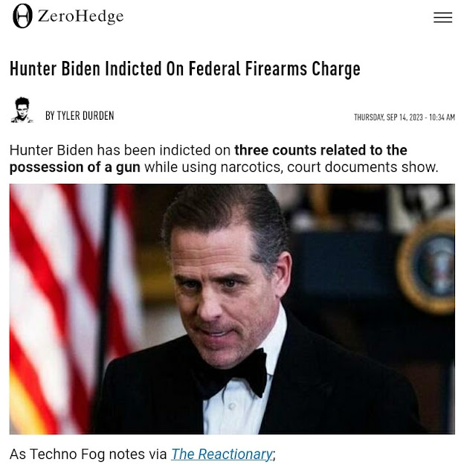Click the 'Firearms Charge' headline words
Screen dimensions: 461x476
click(303, 69)
